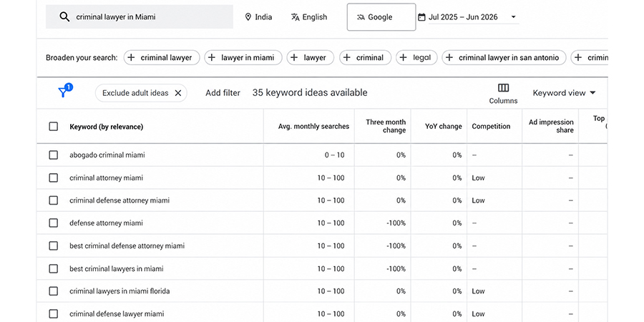Open the filter funnel icon
Viewport: 644px width, 322px height.
[x=63, y=92]
